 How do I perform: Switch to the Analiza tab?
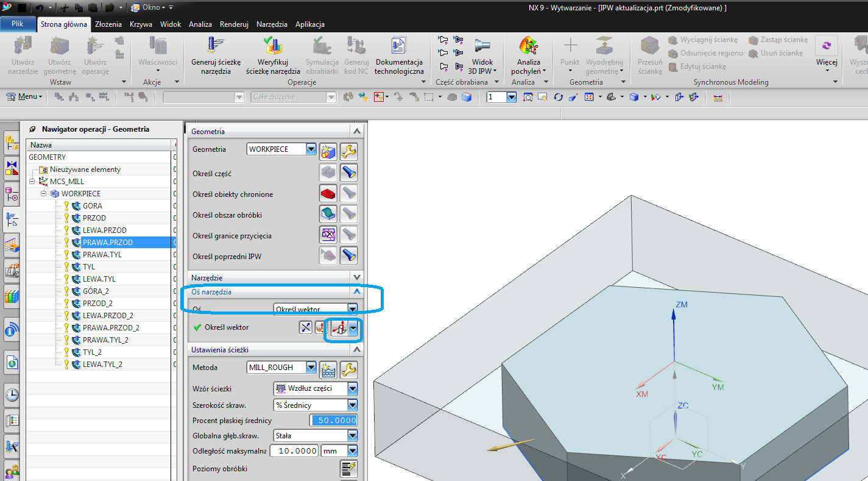coord(200,24)
